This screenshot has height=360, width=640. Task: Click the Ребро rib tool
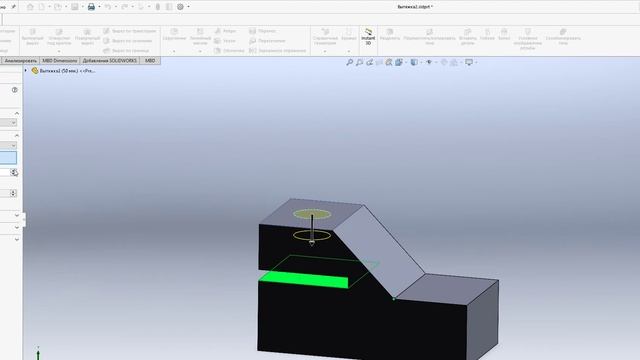tap(225, 31)
